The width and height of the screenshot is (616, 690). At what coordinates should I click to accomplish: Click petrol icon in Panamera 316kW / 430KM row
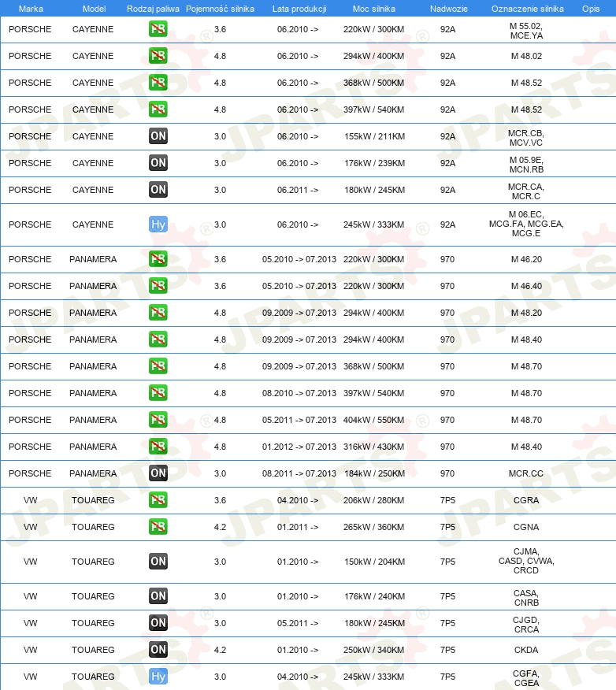[158, 447]
